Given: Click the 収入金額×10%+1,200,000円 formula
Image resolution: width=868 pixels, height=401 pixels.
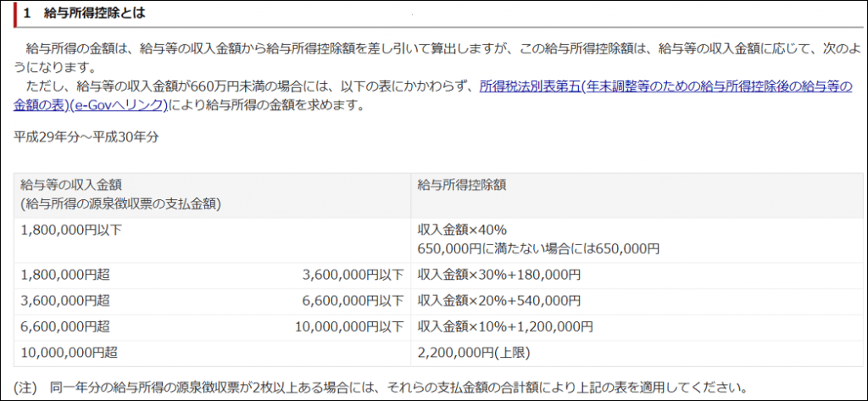Looking at the screenshot, I should (504, 326).
